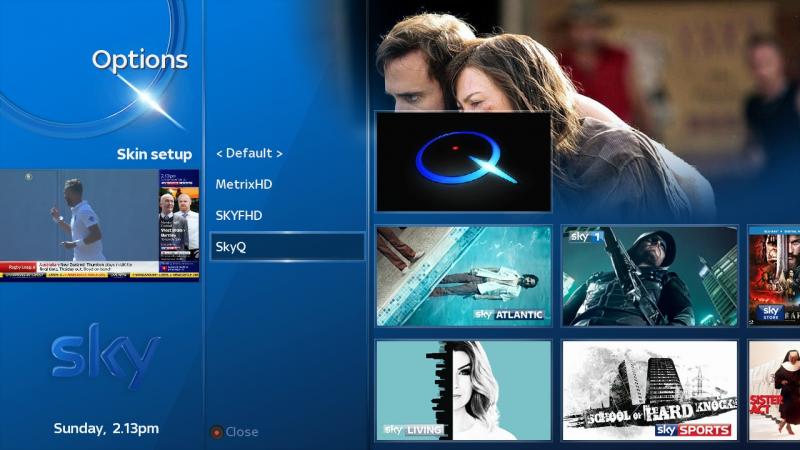Click the Sky Q logo preview tile
Screen dimensions: 800x450
pos(463,162)
